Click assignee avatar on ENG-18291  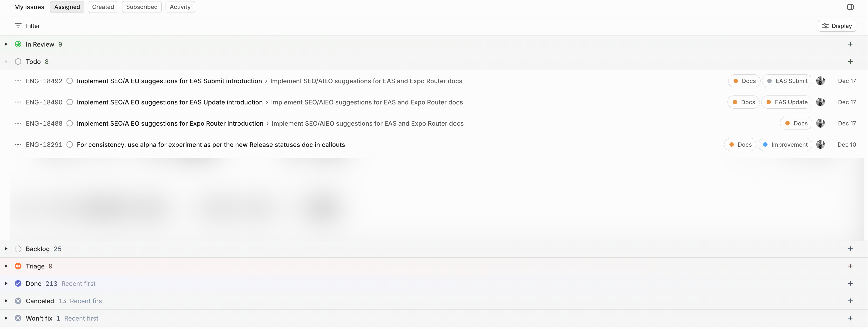point(820,145)
